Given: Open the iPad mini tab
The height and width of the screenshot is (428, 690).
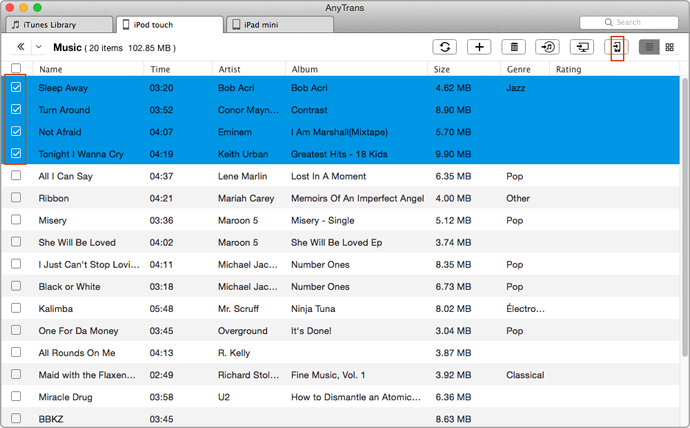Looking at the screenshot, I should (279, 25).
